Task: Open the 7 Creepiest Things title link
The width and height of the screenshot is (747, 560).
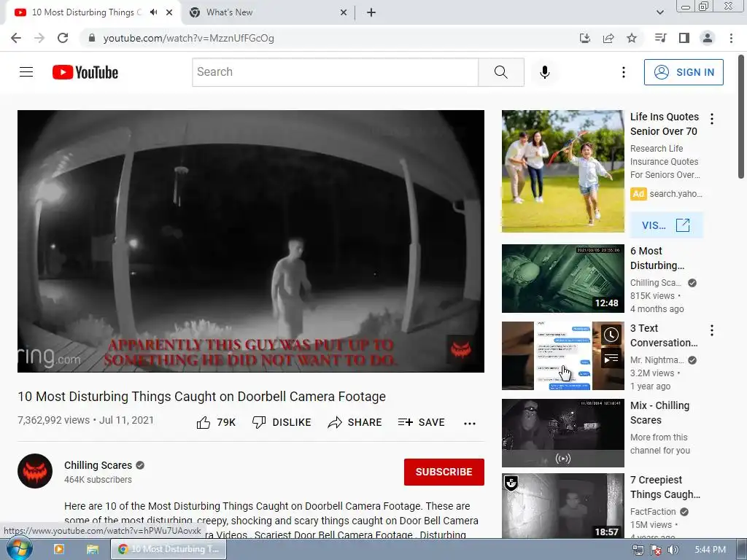Action: pyautogui.click(x=665, y=486)
